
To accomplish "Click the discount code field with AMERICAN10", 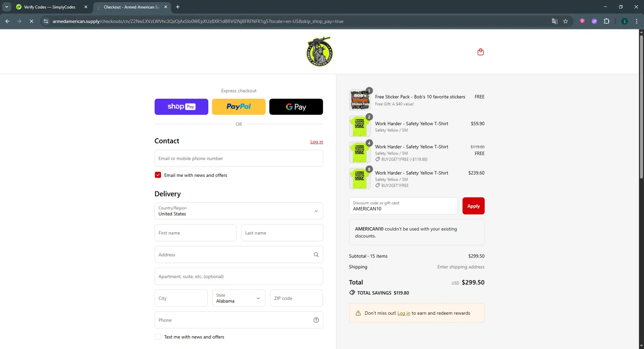I will (x=403, y=206).
